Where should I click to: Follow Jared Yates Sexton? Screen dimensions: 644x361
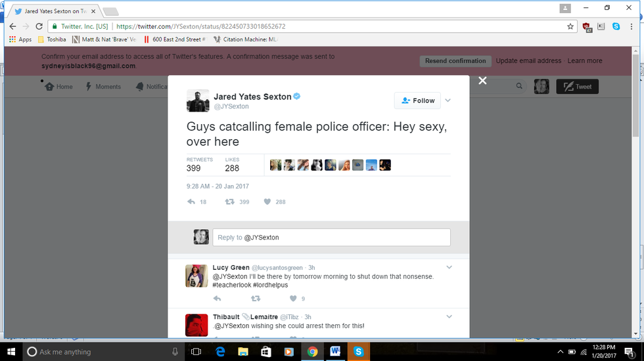click(x=417, y=100)
